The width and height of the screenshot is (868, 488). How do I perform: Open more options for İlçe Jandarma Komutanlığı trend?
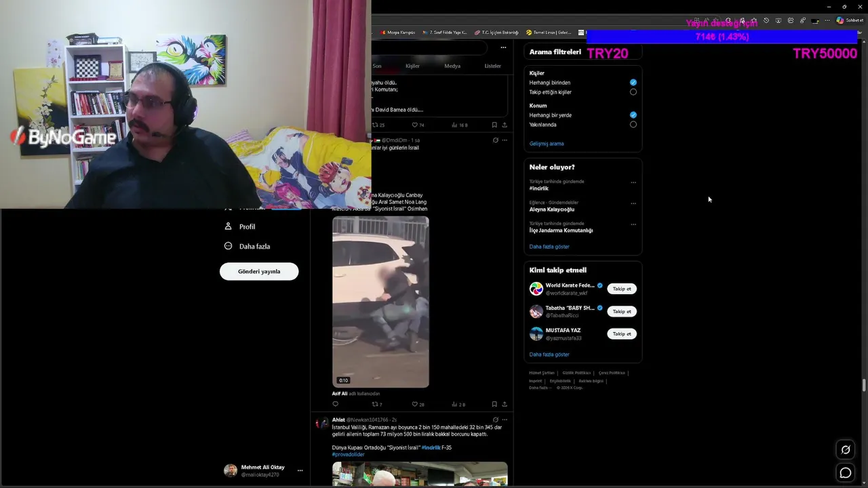(633, 224)
